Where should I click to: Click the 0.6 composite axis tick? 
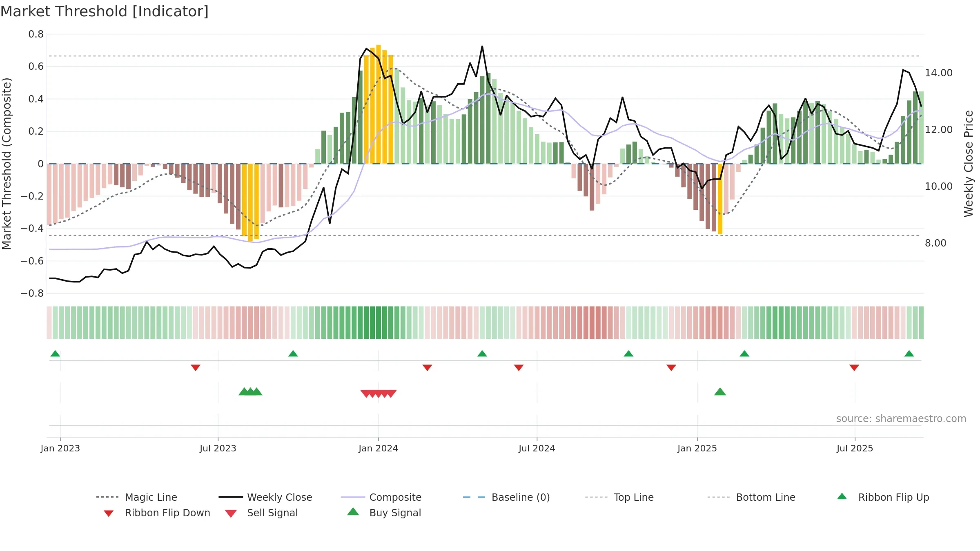point(36,67)
